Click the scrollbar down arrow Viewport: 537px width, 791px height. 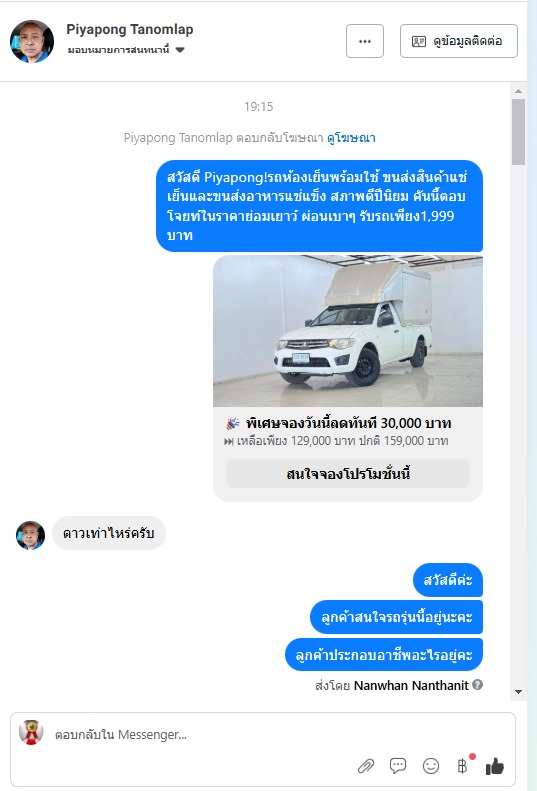(518, 692)
